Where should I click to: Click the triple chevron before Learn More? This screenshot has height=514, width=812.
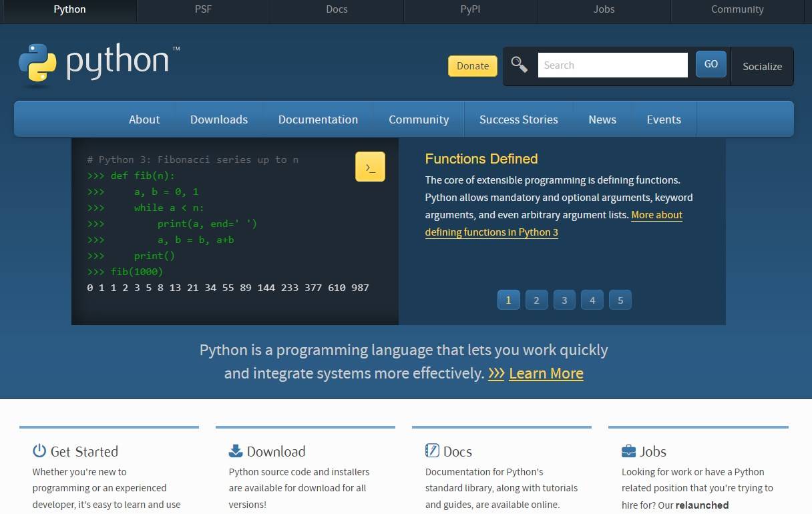click(x=496, y=373)
